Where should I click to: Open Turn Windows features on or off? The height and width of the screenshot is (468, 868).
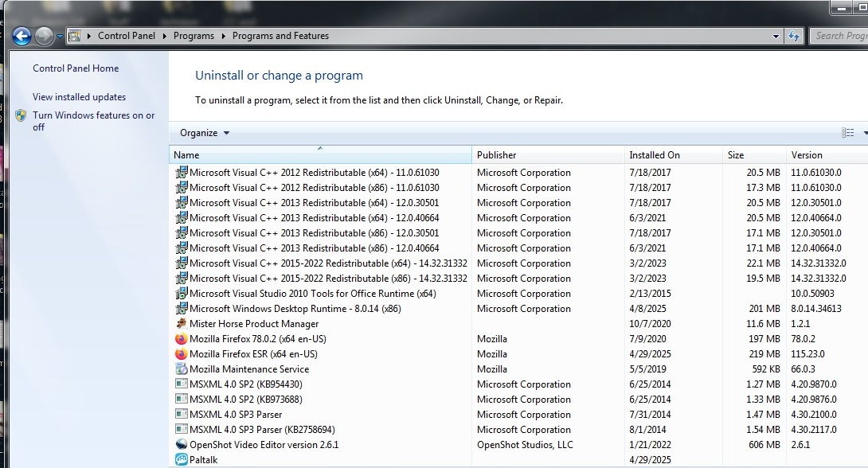point(93,121)
